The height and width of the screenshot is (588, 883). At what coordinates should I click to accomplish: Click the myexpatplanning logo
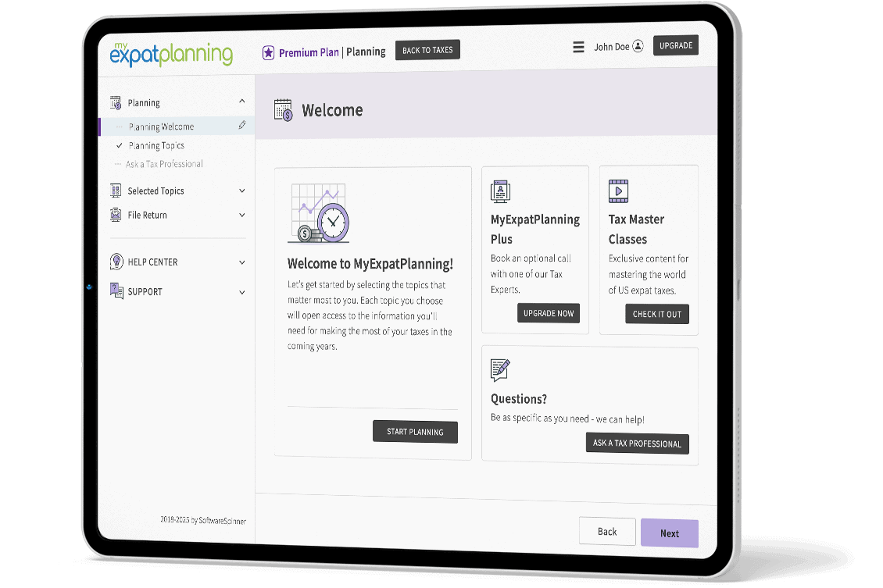tap(171, 54)
